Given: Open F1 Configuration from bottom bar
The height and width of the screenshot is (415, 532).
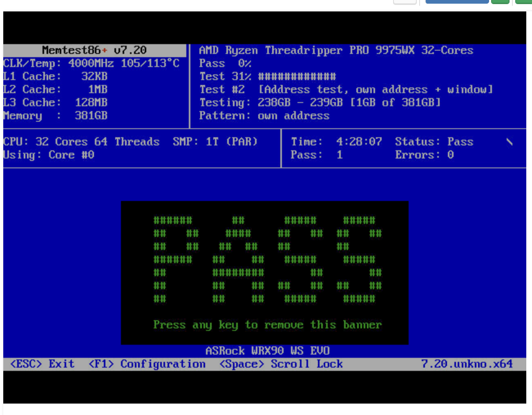Looking at the screenshot, I should point(147,364).
